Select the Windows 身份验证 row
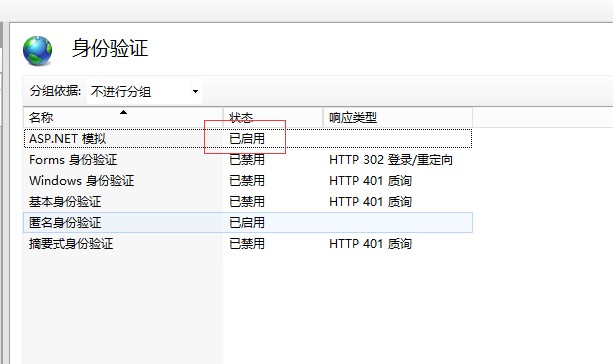This screenshot has height=364, width=613. click(x=248, y=181)
